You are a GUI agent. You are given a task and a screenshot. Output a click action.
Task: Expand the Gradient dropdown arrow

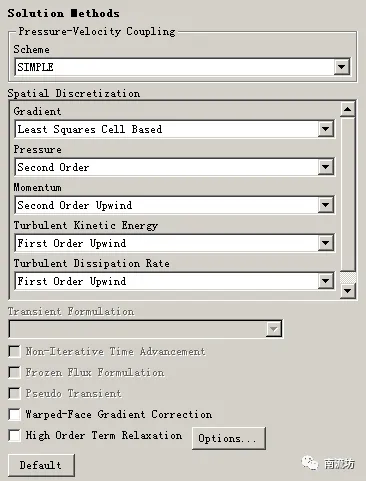326,129
